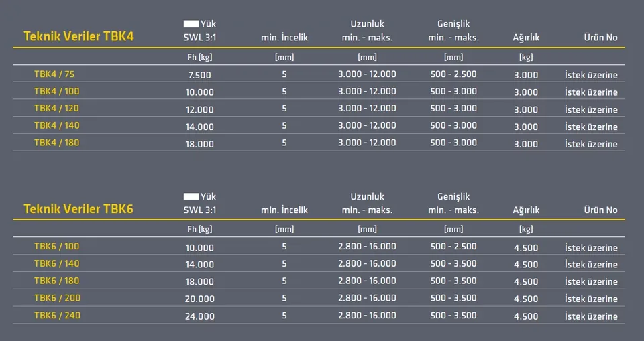Click the Teknik Veriler TBK6 heading
The width and height of the screenshot is (644, 341).
[78, 209]
